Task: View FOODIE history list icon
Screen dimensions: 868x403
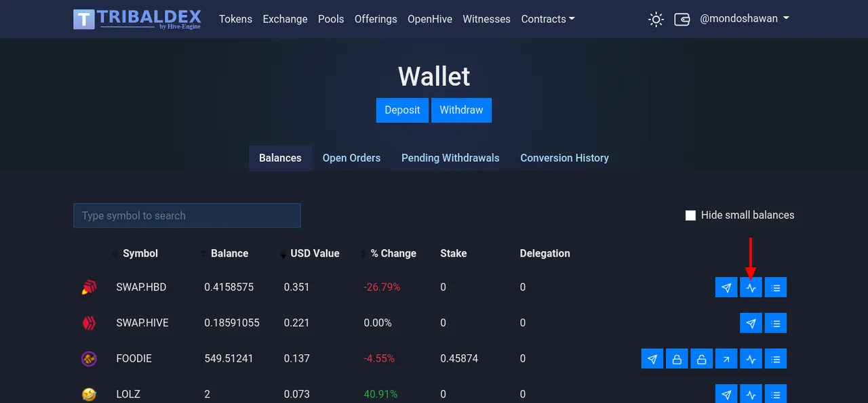Action: [x=776, y=358]
